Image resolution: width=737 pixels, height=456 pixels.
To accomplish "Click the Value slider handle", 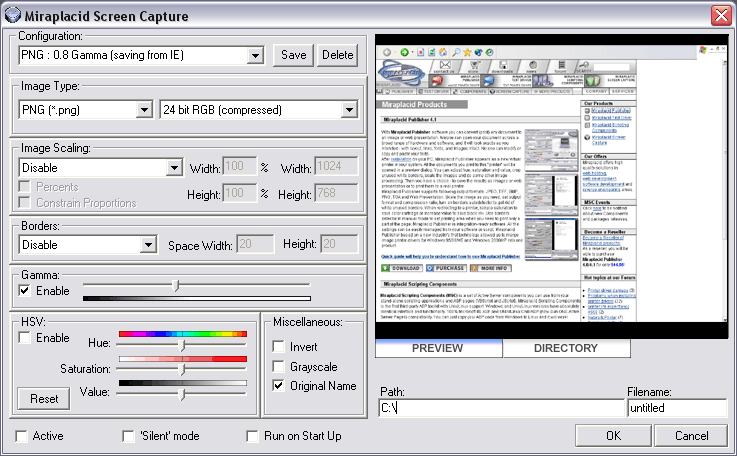I will coord(182,394).
